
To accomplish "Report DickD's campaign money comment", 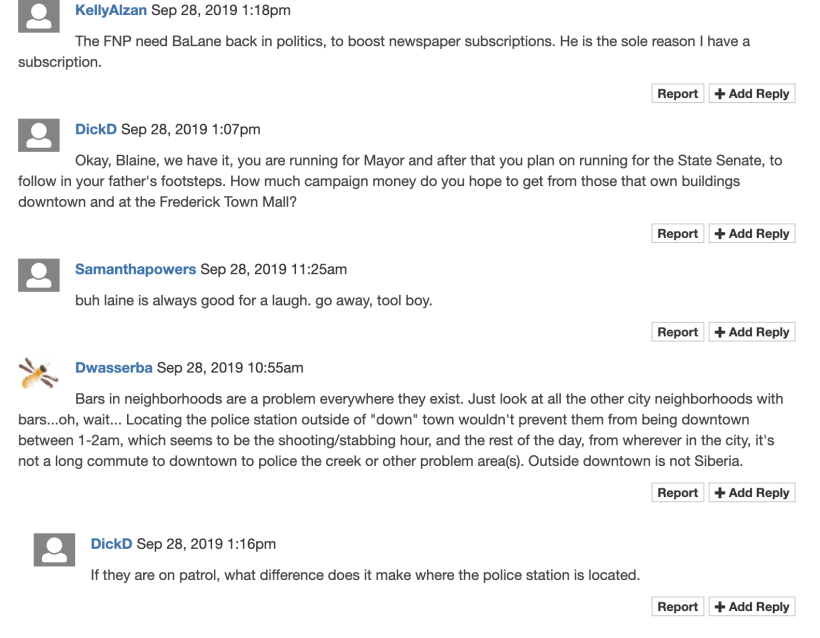I will click(678, 234).
